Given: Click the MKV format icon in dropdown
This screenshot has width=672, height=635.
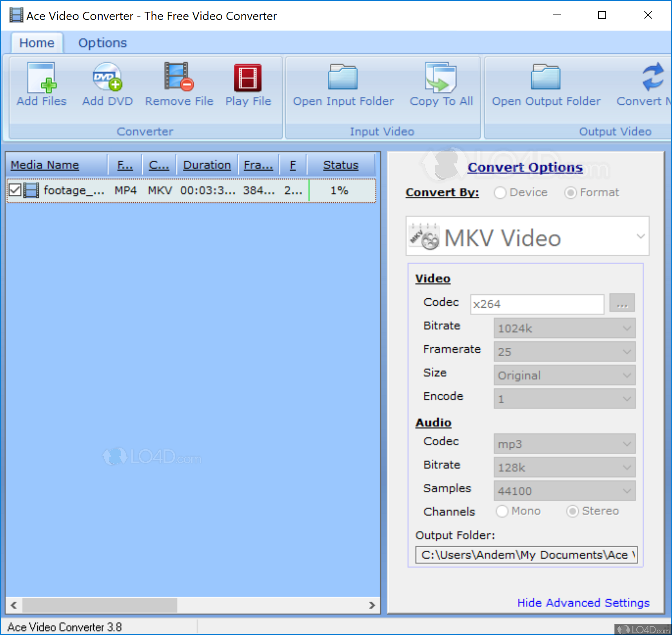Looking at the screenshot, I should [x=424, y=236].
